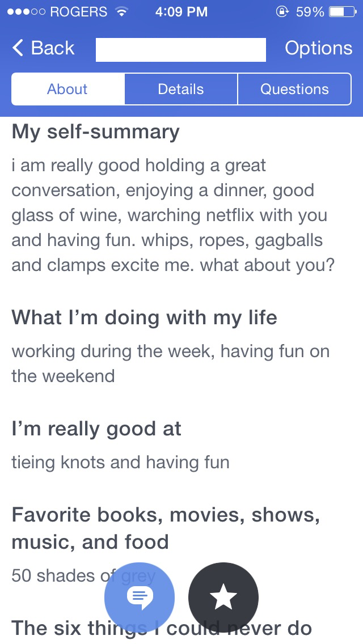This screenshot has height=644, width=363.
Task: Tap the cellular signal strength dots
Action: point(25,12)
